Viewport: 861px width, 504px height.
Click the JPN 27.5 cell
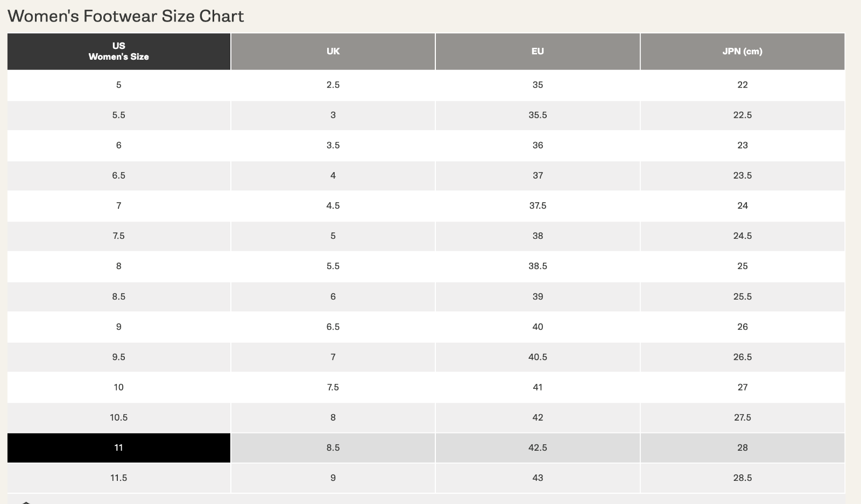pos(742,417)
